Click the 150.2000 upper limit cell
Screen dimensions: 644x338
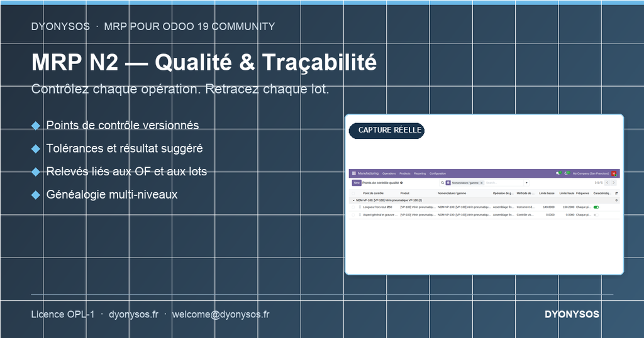click(x=569, y=207)
